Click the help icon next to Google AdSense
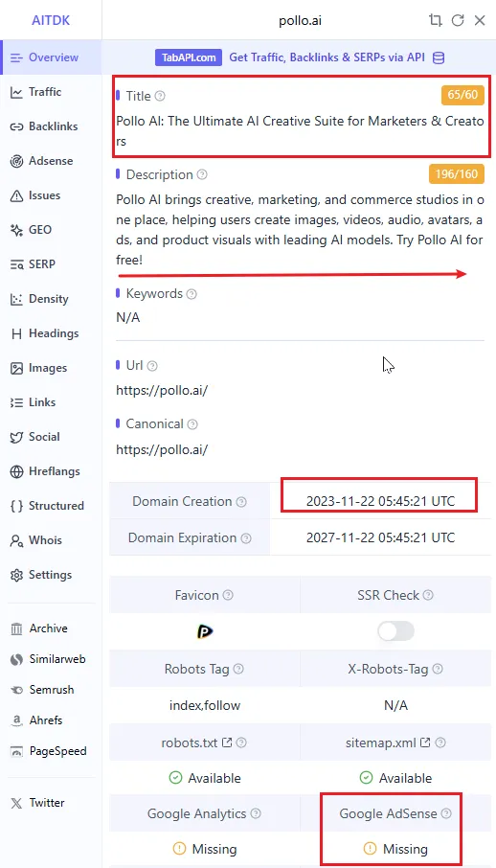Viewport: 496px width, 868px height. [x=446, y=813]
